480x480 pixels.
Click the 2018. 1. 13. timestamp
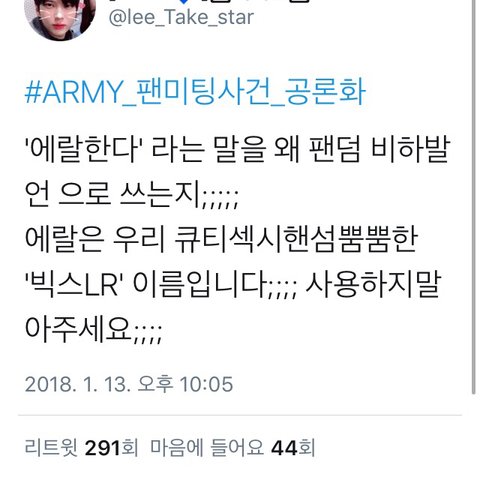pos(78,384)
